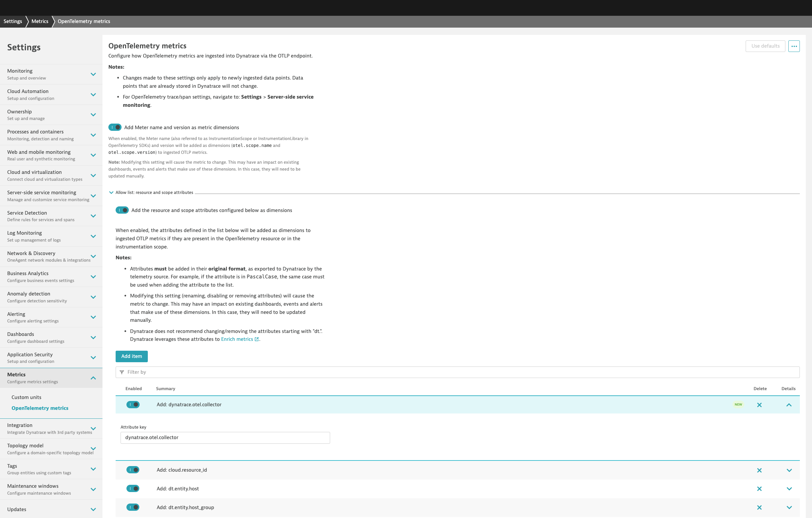Click the Attribute key input field

click(225, 438)
